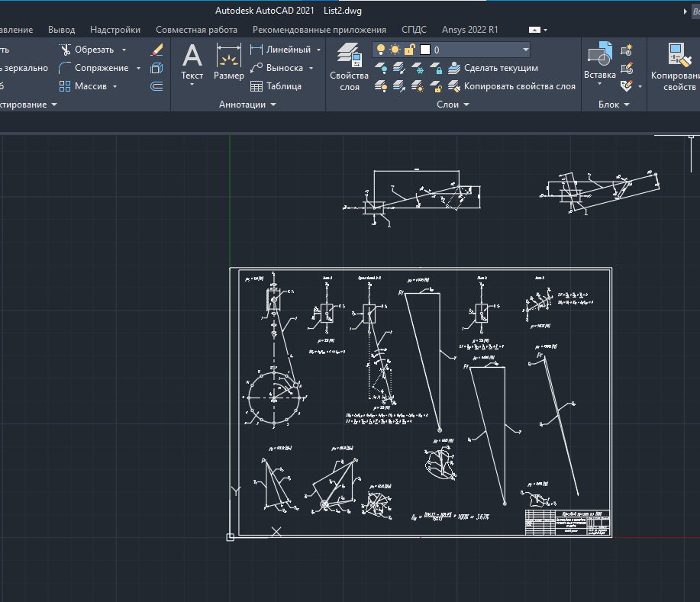Toggle freeze sun icon for layer 0
Image resolution: width=700 pixels, height=602 pixels.
click(395, 50)
